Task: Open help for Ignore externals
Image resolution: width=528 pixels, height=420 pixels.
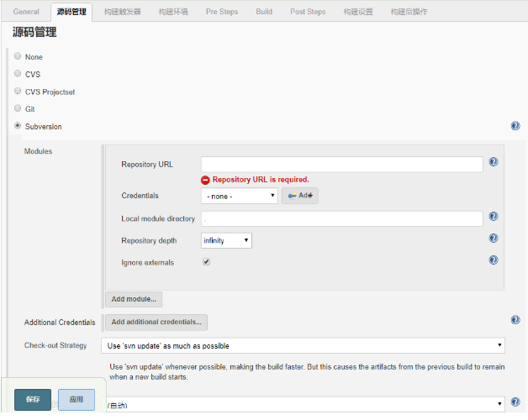Action: [x=494, y=260]
